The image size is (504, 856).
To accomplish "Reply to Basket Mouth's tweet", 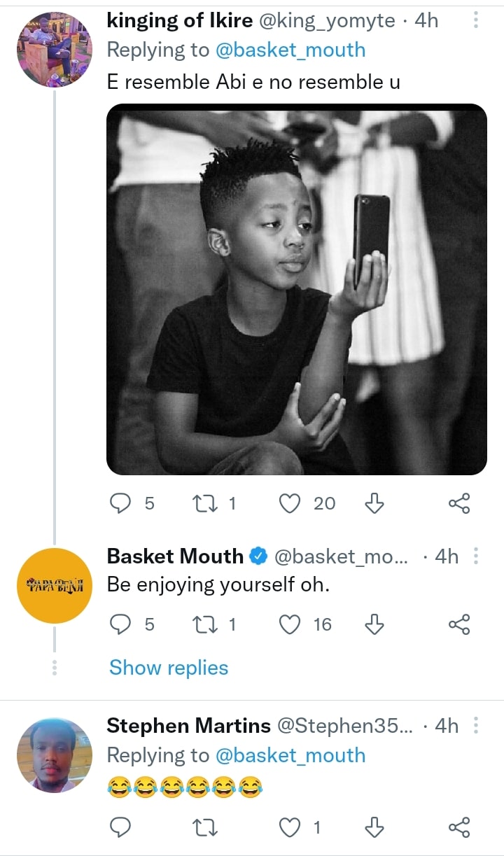I will coord(121,624).
